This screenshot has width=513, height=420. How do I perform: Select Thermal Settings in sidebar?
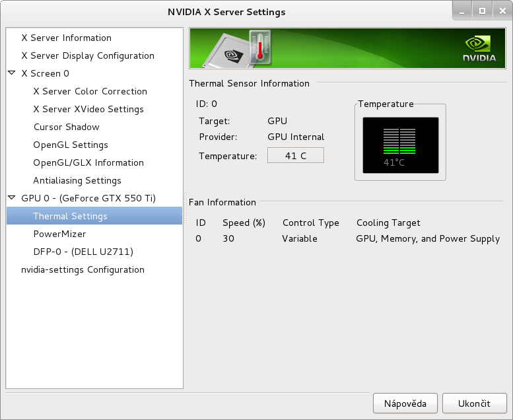coord(94,216)
